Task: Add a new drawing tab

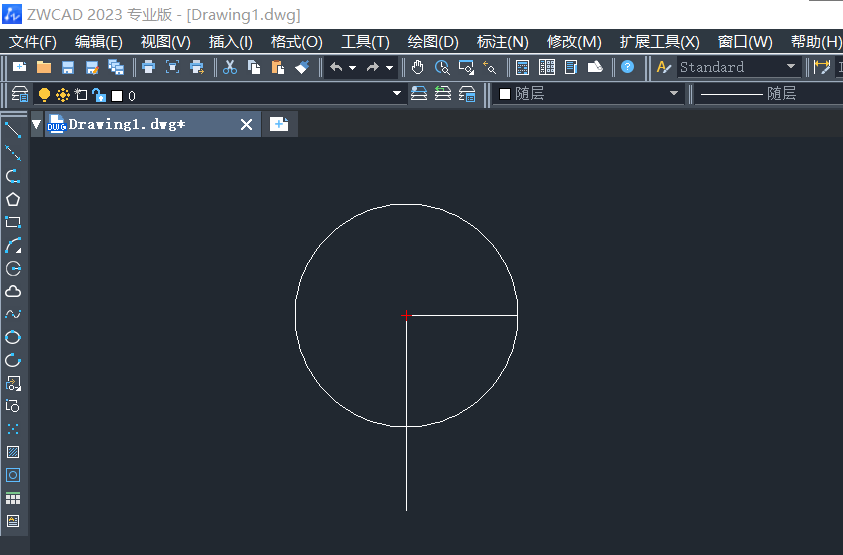Action: (278, 124)
